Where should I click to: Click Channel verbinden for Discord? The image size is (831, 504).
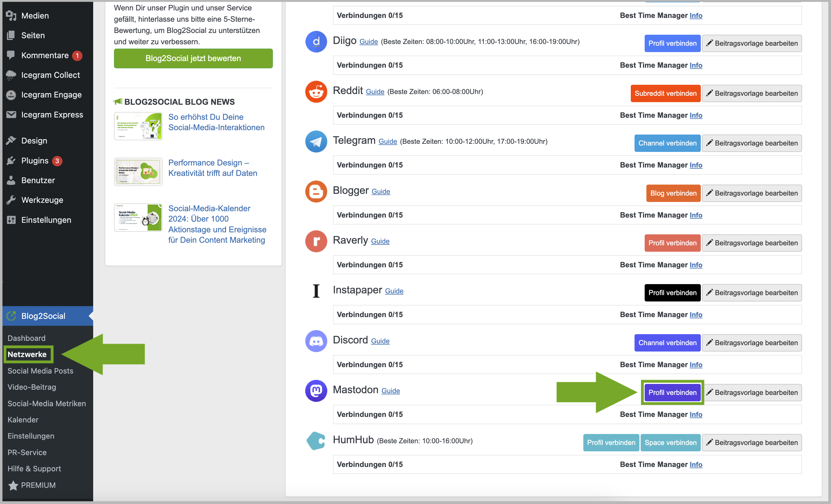(x=667, y=343)
